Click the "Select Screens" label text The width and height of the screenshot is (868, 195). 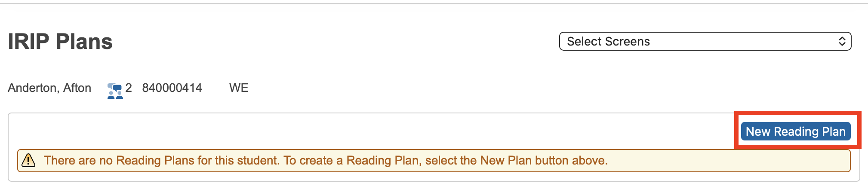[608, 41]
